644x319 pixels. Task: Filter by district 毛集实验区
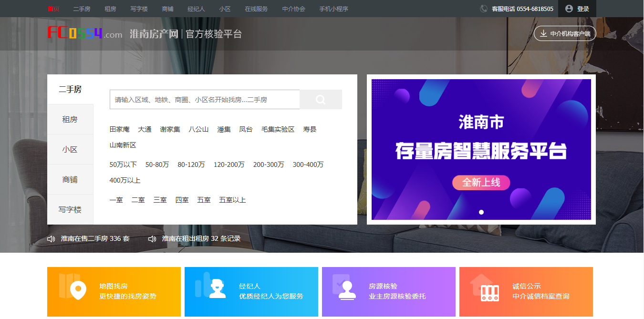tap(278, 129)
